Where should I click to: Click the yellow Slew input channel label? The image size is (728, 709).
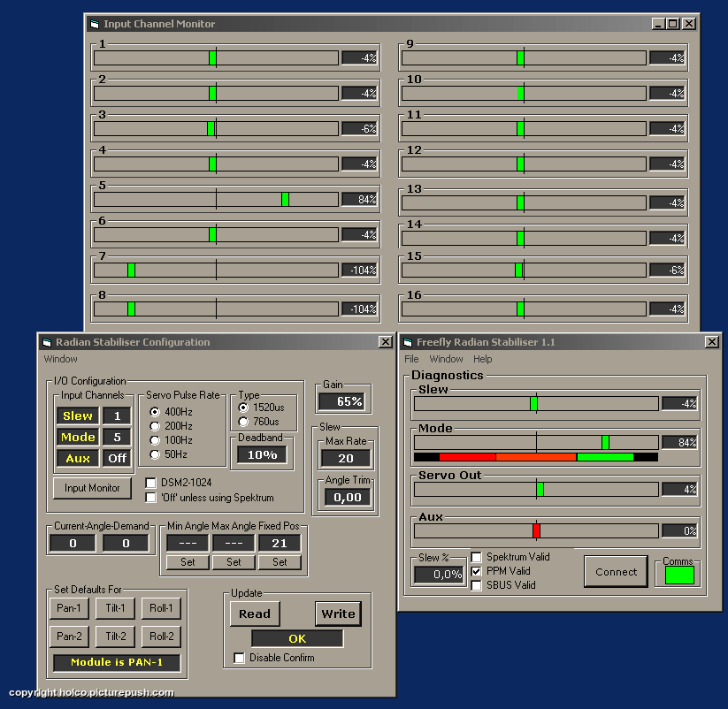pos(78,415)
